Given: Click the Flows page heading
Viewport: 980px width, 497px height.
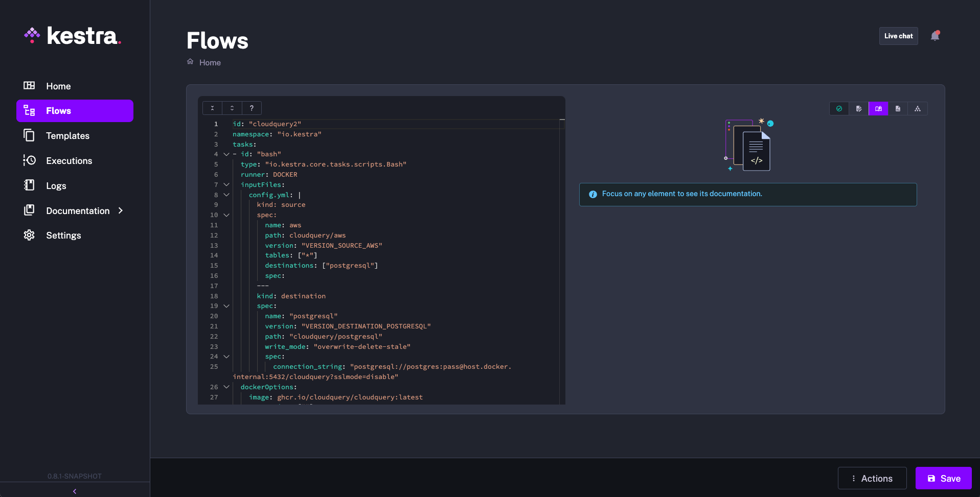Looking at the screenshot, I should (x=217, y=40).
